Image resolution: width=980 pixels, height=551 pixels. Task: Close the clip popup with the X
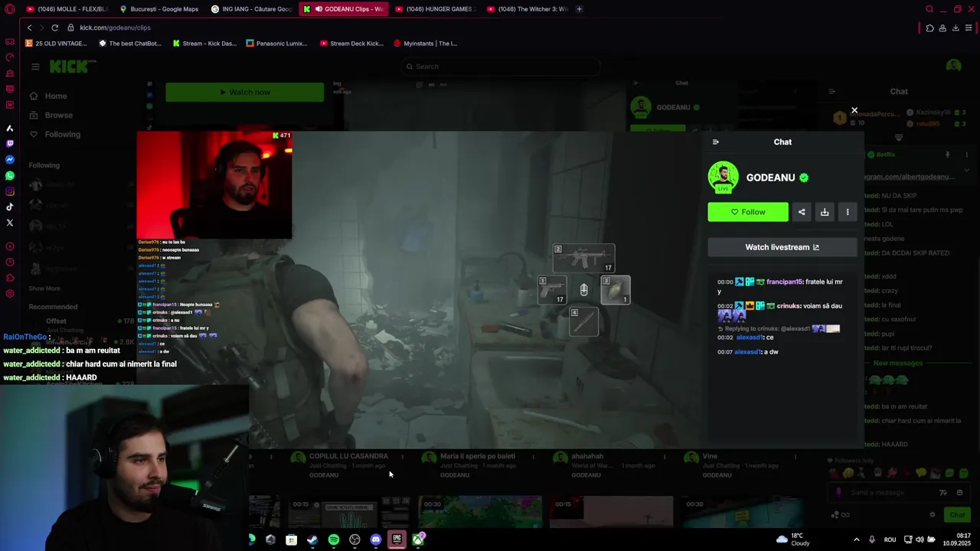[854, 110]
